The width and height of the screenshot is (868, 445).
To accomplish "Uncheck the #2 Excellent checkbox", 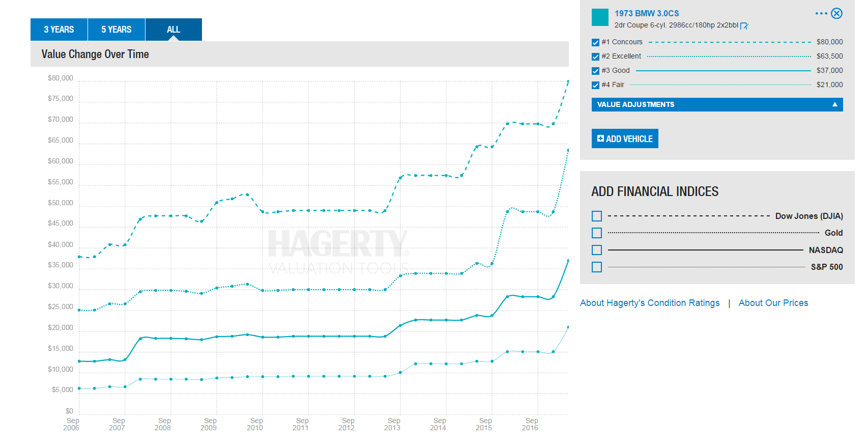I will [595, 57].
